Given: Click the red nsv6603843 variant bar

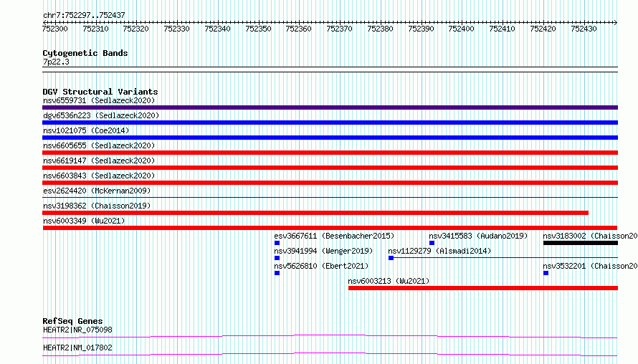Looking at the screenshot, I should tap(330, 183).
